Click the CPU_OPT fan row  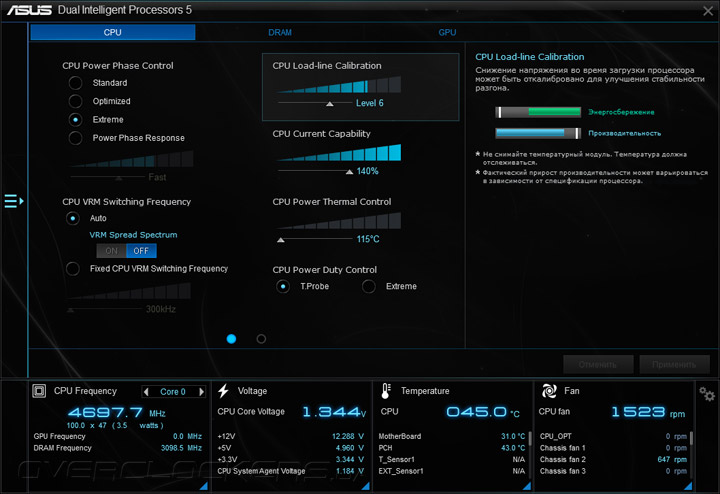[x=613, y=436]
